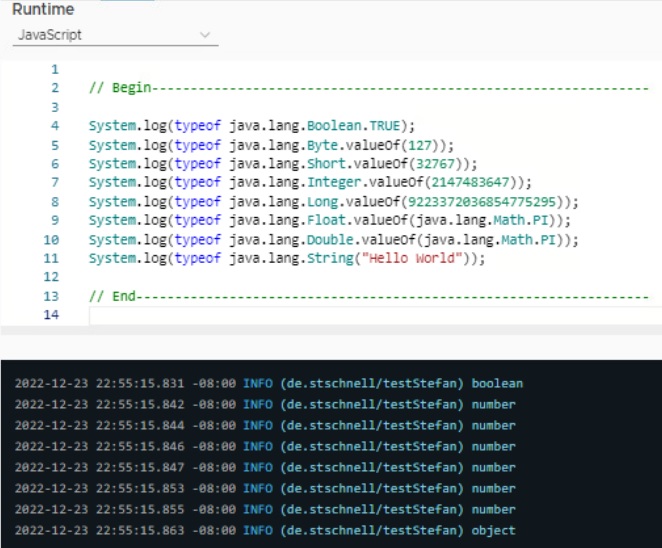This screenshot has height=548, width=662.
Task: Click the horizontal scrollbar below the code editor
Action: pyautogui.click(x=331, y=330)
